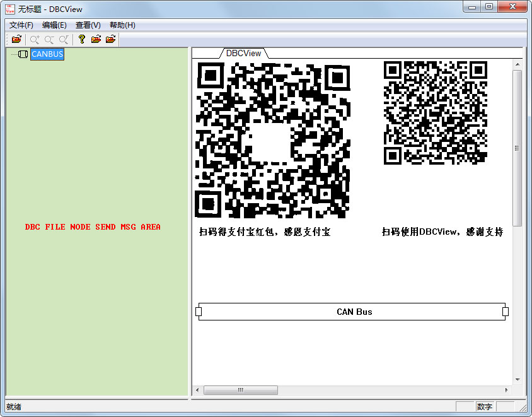Close the DBCView window
Screen dimensions: 532x417
[x=512, y=7]
